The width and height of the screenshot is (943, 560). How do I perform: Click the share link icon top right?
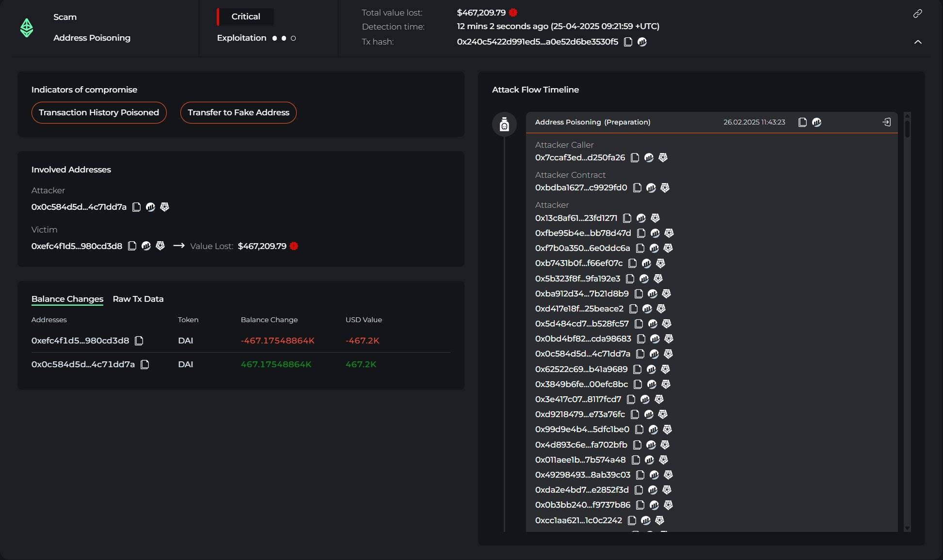tap(917, 14)
